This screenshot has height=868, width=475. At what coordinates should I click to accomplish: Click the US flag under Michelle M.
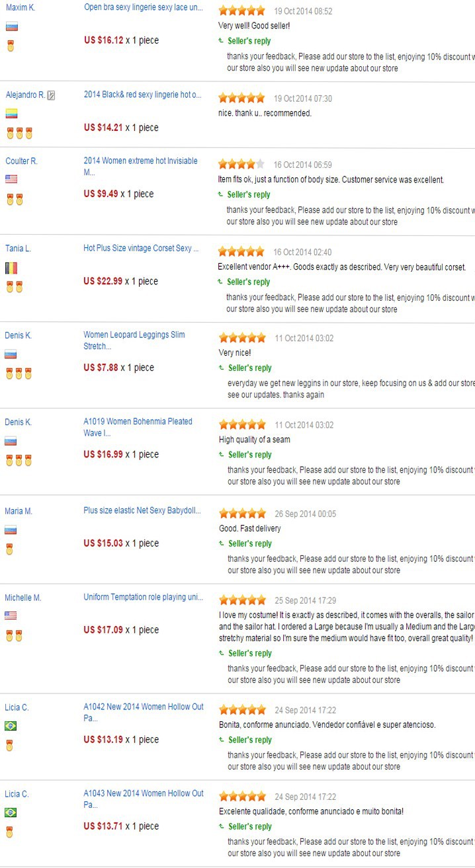tap(11, 615)
